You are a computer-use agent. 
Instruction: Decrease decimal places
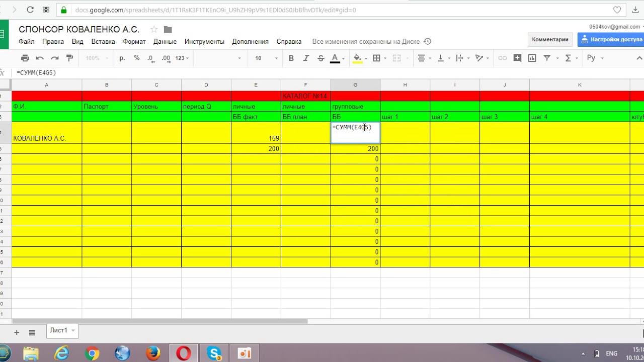click(151, 58)
